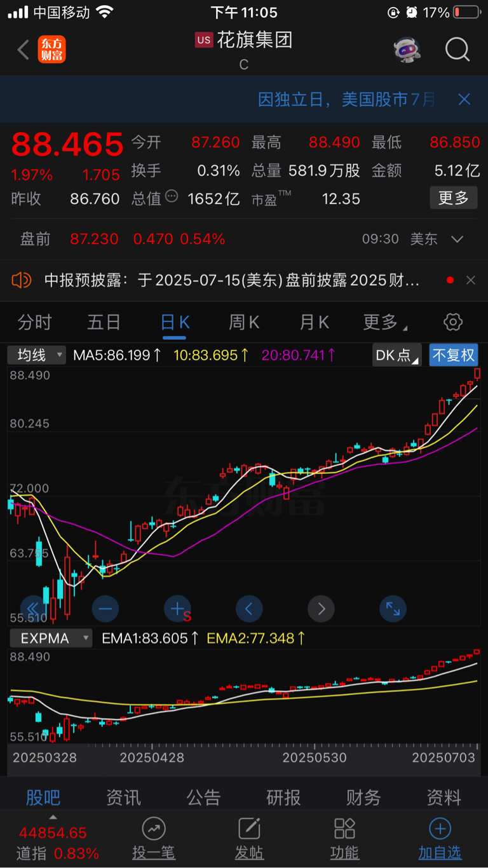Open the 公告 tab

click(x=203, y=797)
